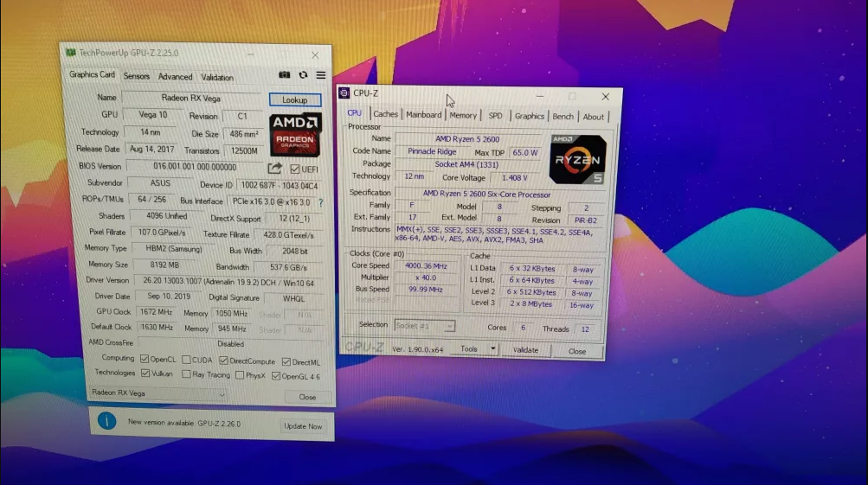Click the Lookup button in GPU-Z
868x485 pixels.
(x=294, y=99)
